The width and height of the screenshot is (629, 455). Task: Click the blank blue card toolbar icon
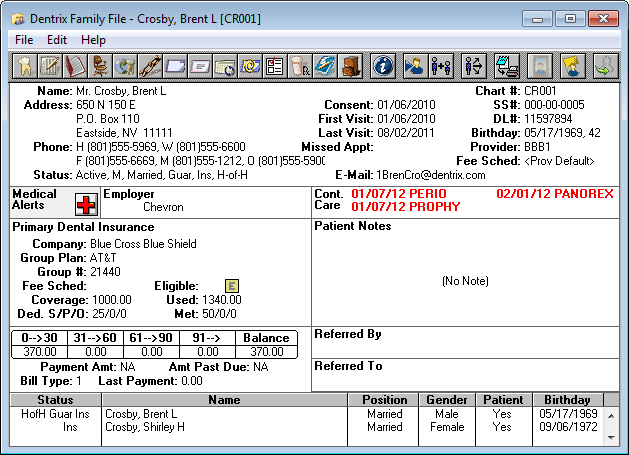click(174, 66)
